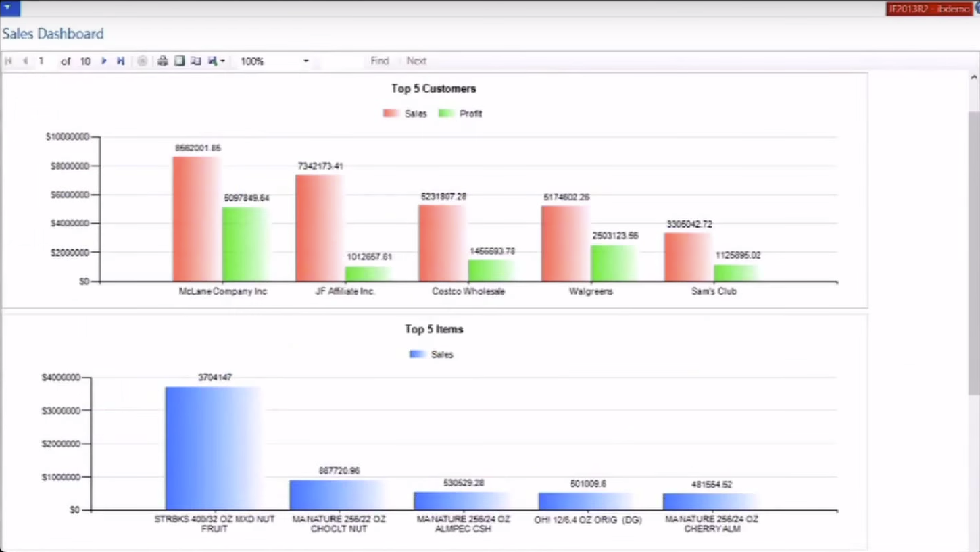Click the red demo environment badge
980x552 pixels.
coord(931,9)
